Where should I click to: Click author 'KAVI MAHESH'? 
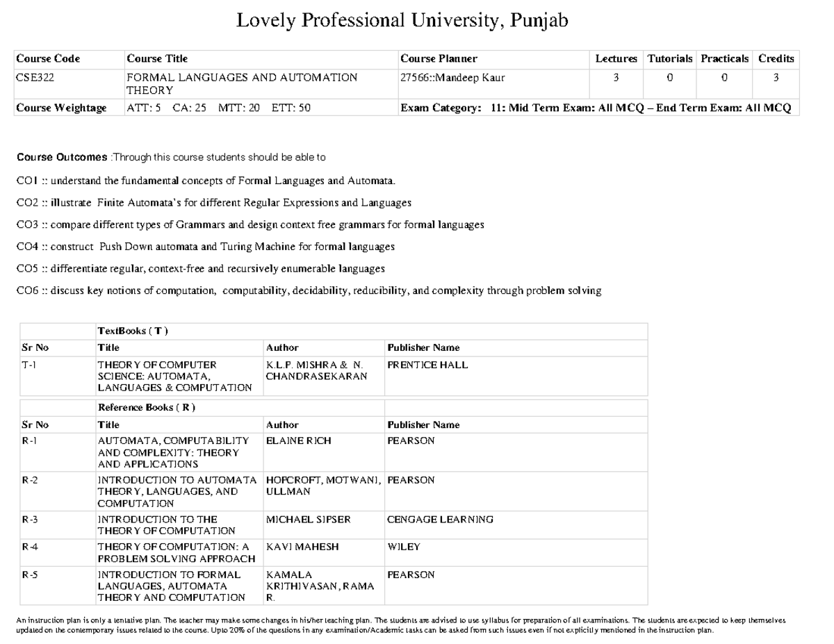coord(302,547)
